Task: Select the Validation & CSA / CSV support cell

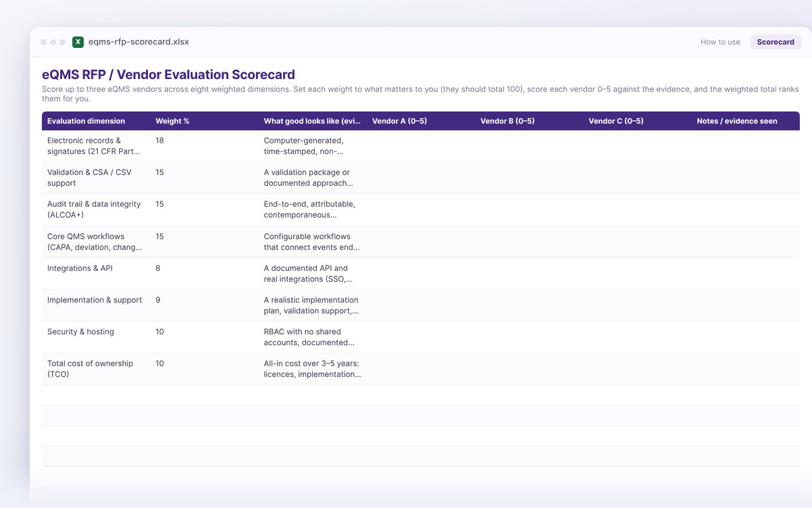Action: 96,178
